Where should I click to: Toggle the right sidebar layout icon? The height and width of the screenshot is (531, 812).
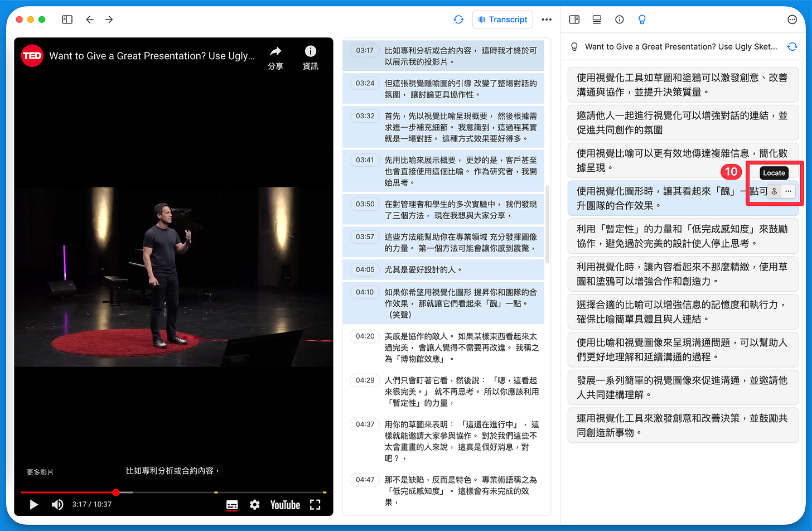click(574, 20)
